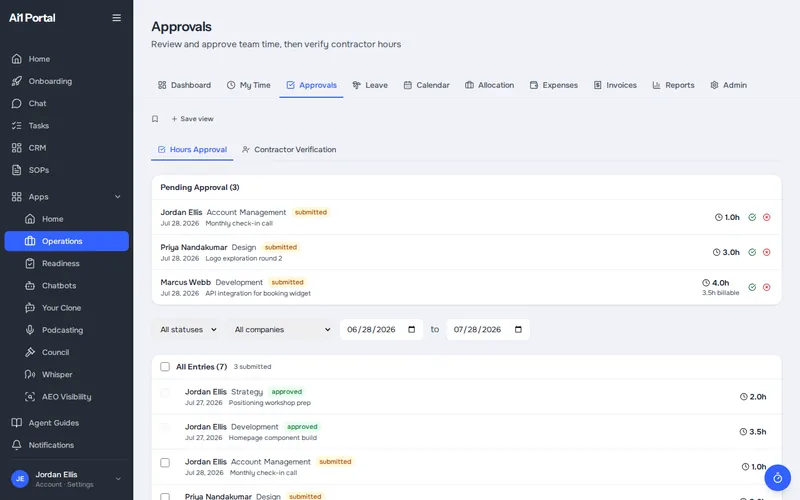Viewport: 800px width, 500px height.
Task: Tick checkbox for Jordan Ellis Strategy entry
Action: (165, 392)
